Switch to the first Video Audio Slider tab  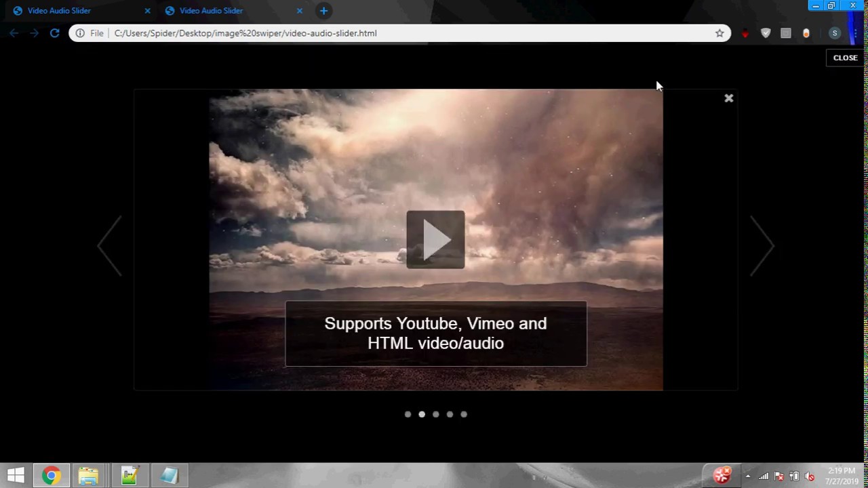pos(81,11)
